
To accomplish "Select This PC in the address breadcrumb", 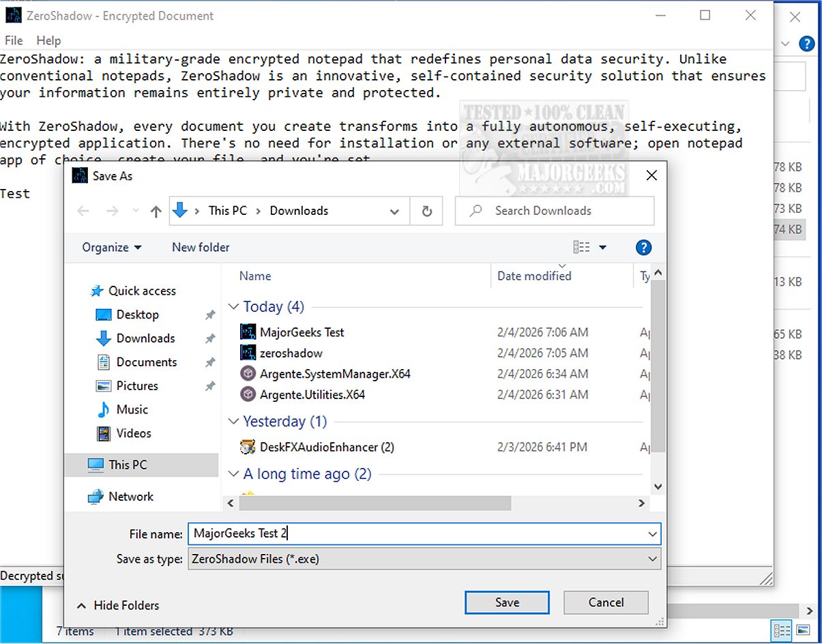I will pos(227,211).
